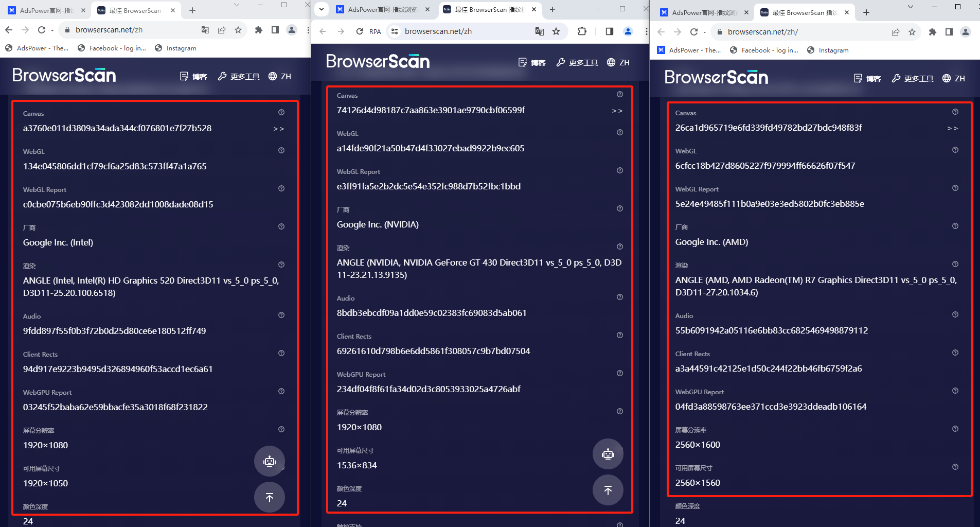
Task: Open translate page icon in middle window address bar
Action: 539,31
